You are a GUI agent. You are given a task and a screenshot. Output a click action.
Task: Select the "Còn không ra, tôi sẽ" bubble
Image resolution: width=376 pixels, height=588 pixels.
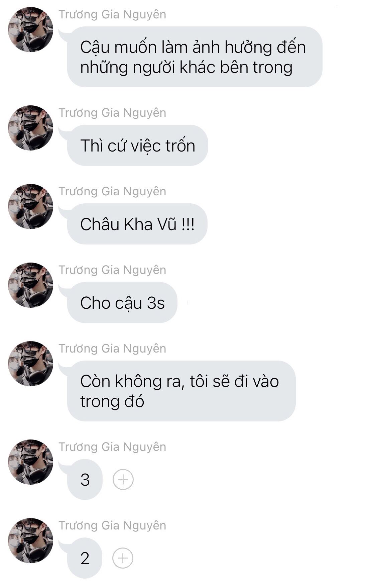pos(181,391)
